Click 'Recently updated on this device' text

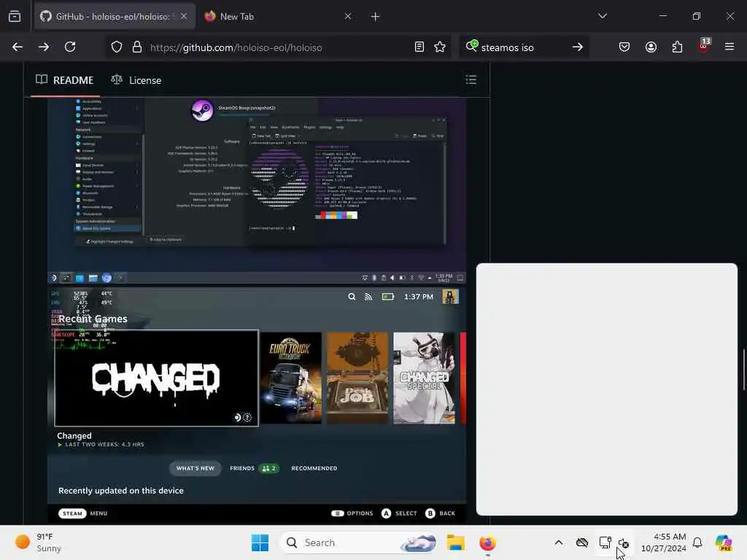[121, 491]
